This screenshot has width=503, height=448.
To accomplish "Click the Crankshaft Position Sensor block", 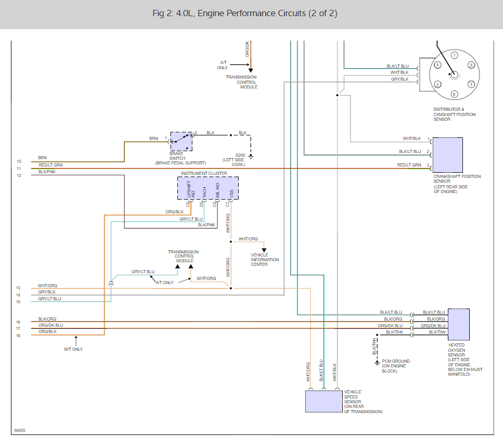I will (x=448, y=155).
